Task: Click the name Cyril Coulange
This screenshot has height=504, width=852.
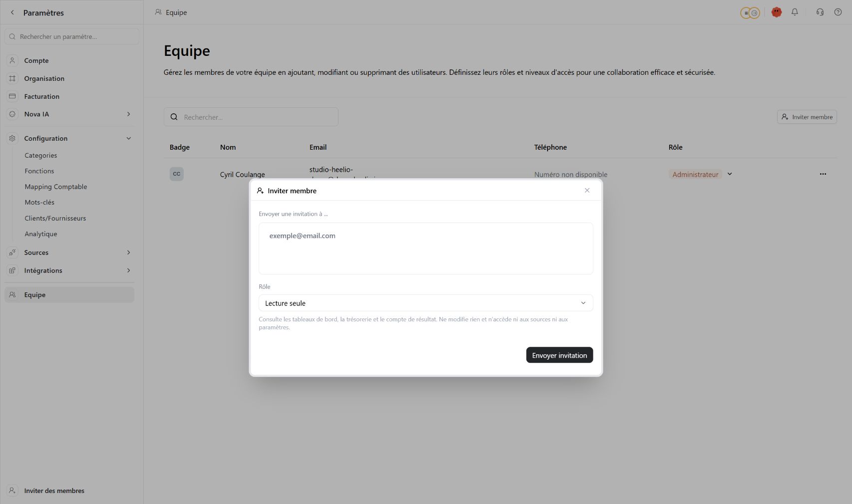Action: (243, 174)
